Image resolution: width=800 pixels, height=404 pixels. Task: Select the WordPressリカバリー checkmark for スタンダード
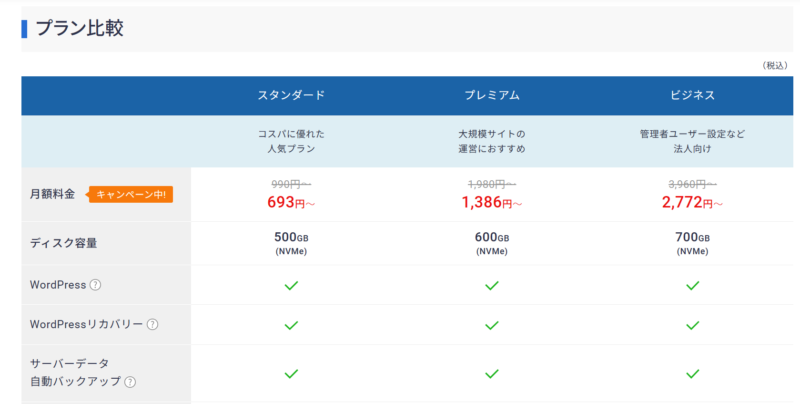coord(291,325)
